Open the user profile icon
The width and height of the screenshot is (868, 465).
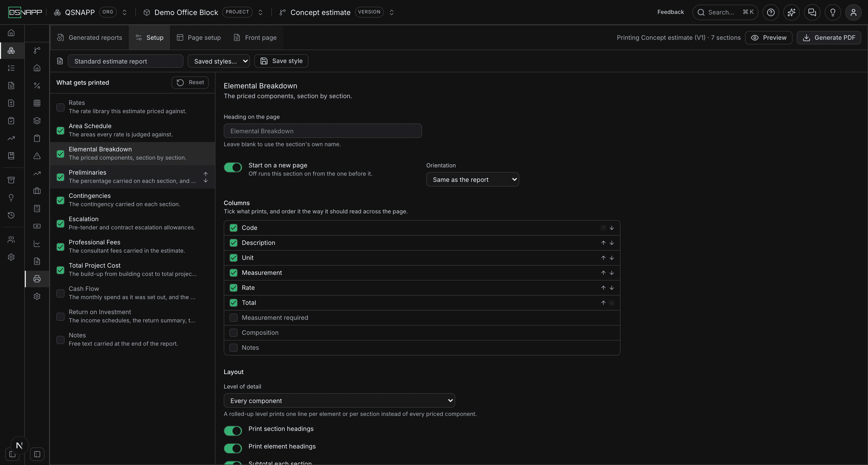[x=853, y=12]
